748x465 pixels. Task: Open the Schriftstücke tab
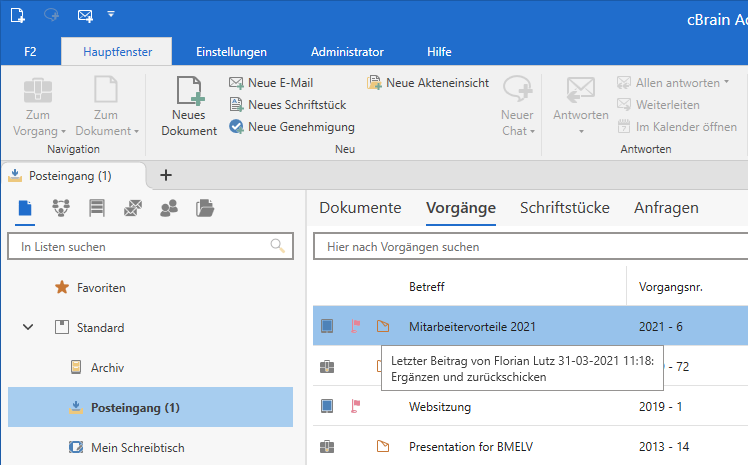tap(565, 208)
